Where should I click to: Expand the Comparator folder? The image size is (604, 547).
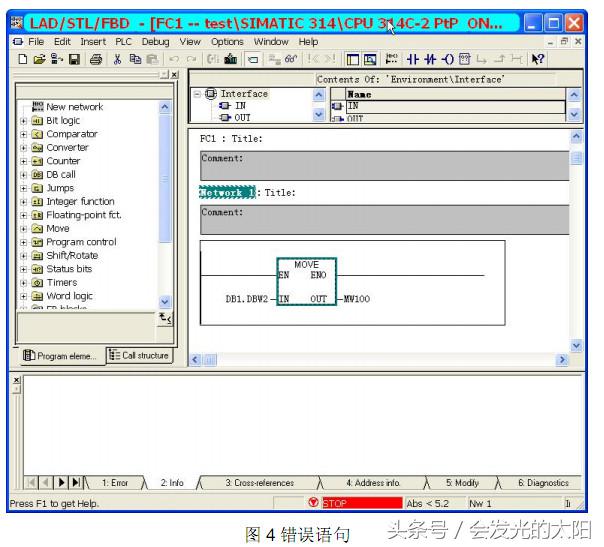[x=23, y=134]
